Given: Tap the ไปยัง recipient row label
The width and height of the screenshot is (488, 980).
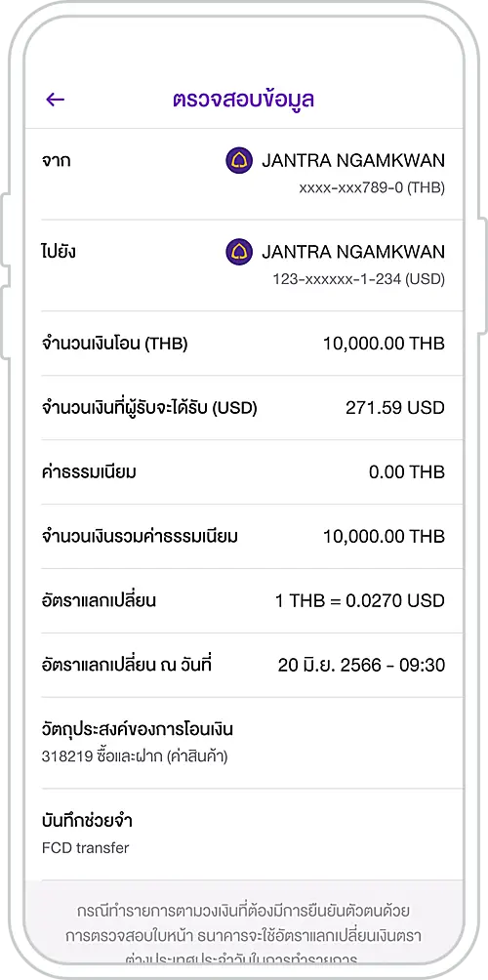Looking at the screenshot, I should pos(60,251).
